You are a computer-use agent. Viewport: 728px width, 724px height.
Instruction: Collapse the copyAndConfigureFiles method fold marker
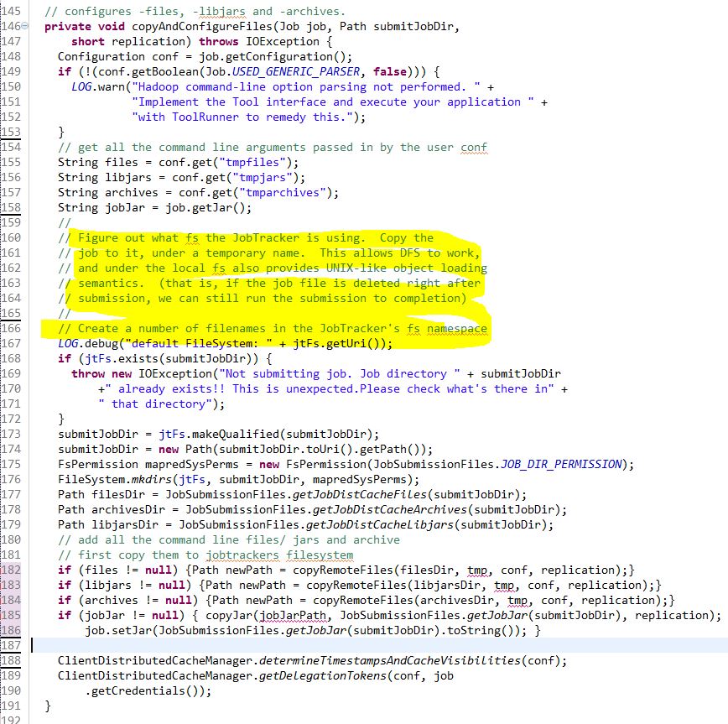(x=26, y=26)
